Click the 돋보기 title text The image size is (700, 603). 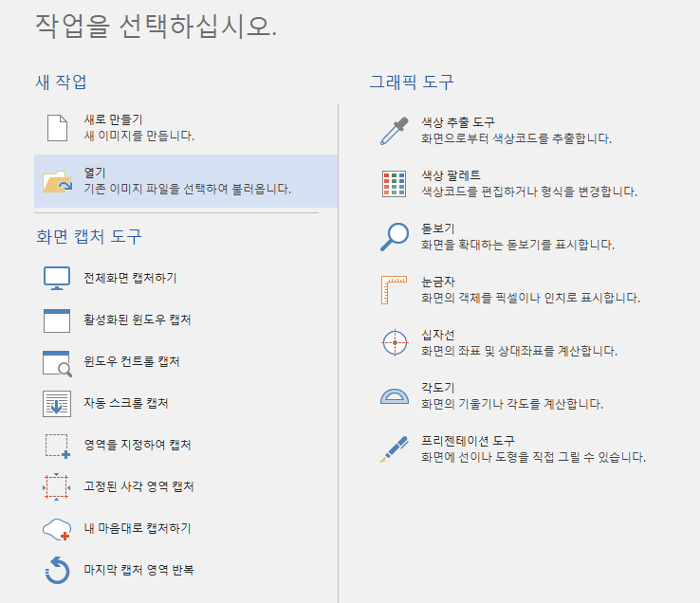click(x=438, y=228)
